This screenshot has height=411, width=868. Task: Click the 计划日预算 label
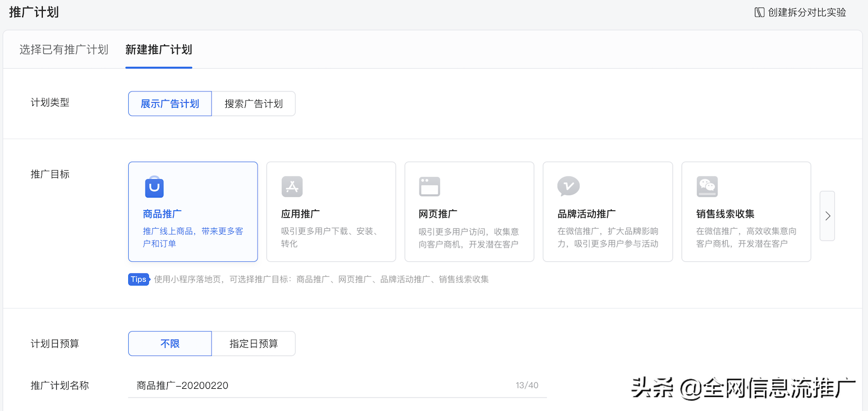[55, 344]
